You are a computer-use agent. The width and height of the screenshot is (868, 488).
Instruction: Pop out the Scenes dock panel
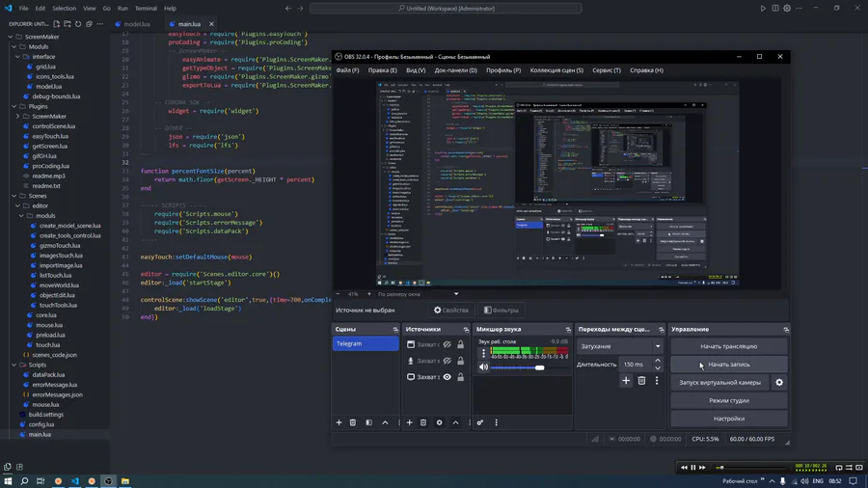tap(395, 329)
